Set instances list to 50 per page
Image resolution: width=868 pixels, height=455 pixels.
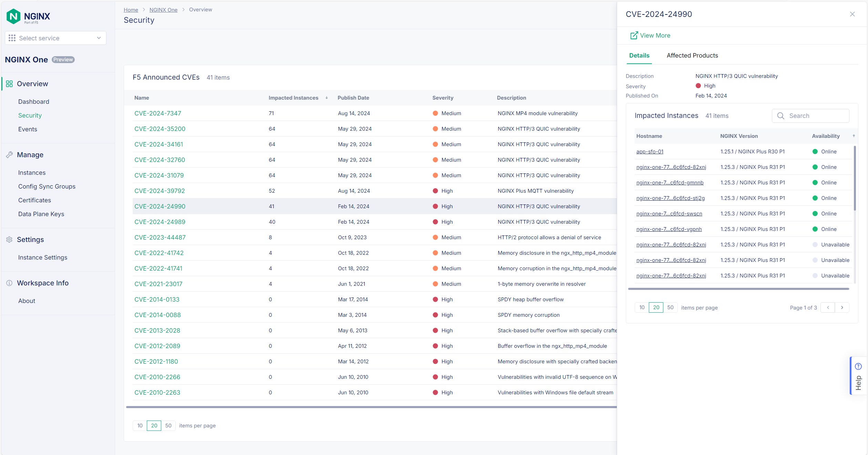[x=670, y=307]
